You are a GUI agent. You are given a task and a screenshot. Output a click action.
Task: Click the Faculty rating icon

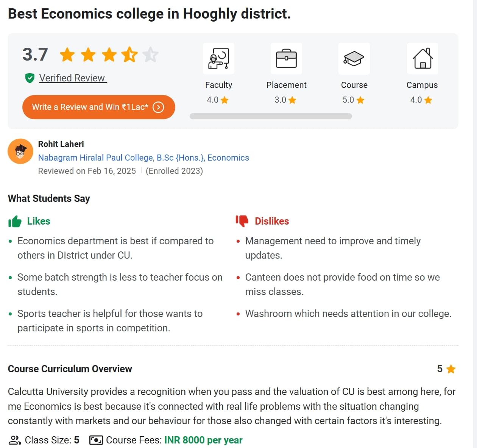coord(218,59)
